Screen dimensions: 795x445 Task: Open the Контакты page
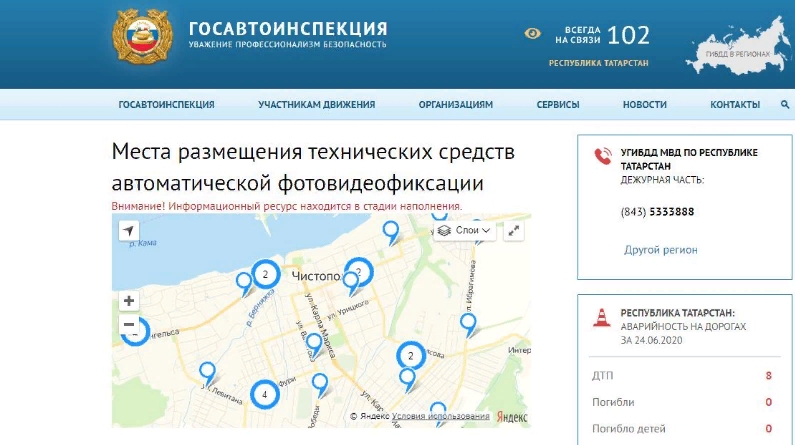coord(735,105)
